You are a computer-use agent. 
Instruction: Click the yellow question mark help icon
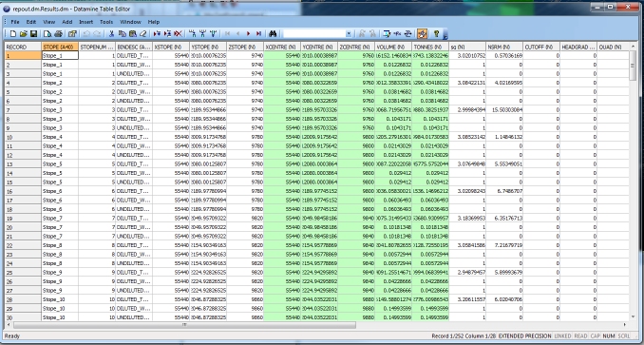[436, 33]
